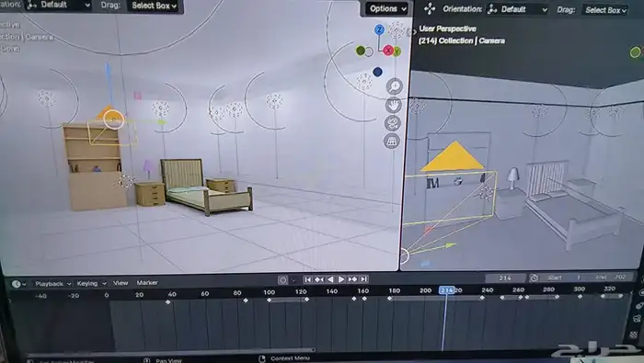Play the animation in reverse
Screen dimensions: 644x363
click(x=330, y=279)
